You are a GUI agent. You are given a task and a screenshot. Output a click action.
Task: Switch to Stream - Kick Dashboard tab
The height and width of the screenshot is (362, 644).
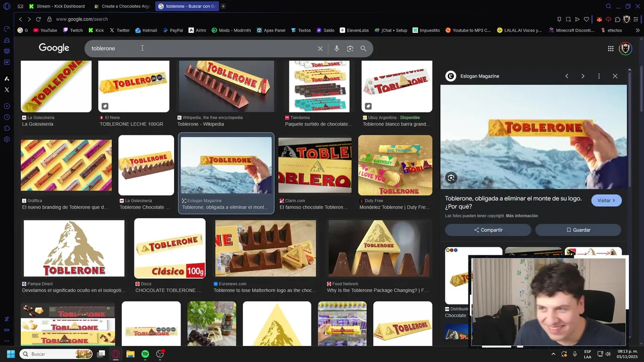pos(57,6)
